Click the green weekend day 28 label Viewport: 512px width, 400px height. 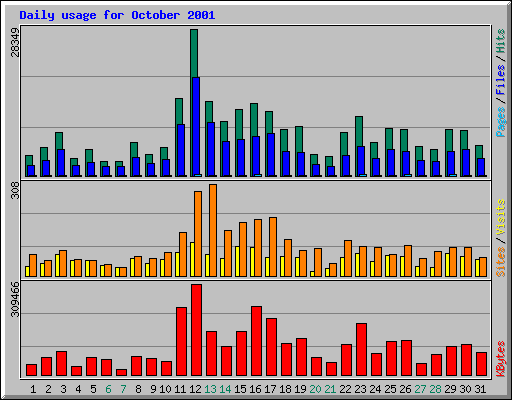click(x=435, y=389)
